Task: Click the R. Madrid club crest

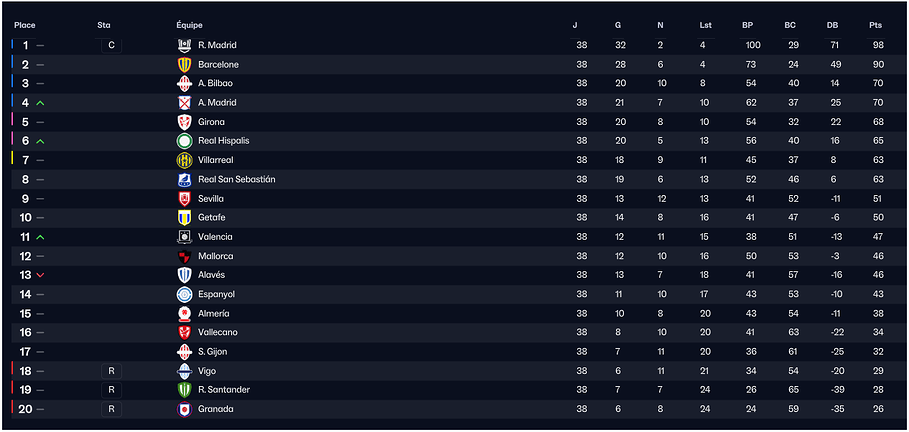Action: [184, 45]
